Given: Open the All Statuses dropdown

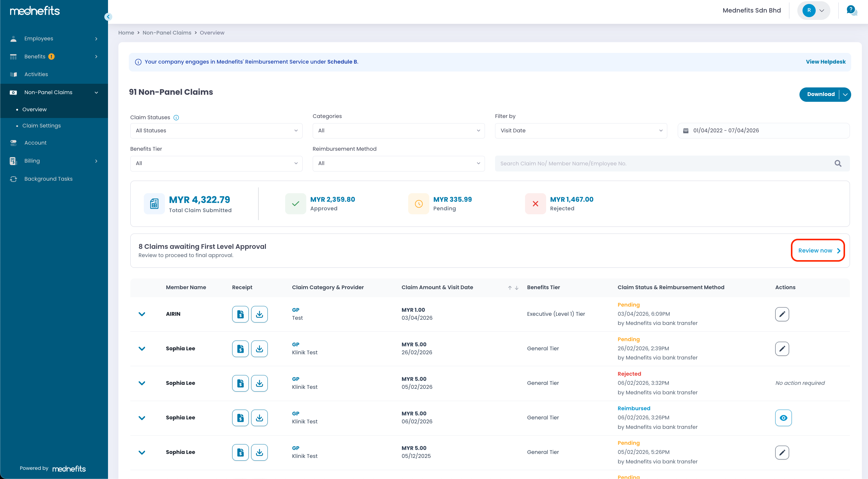Looking at the screenshot, I should click(x=216, y=131).
